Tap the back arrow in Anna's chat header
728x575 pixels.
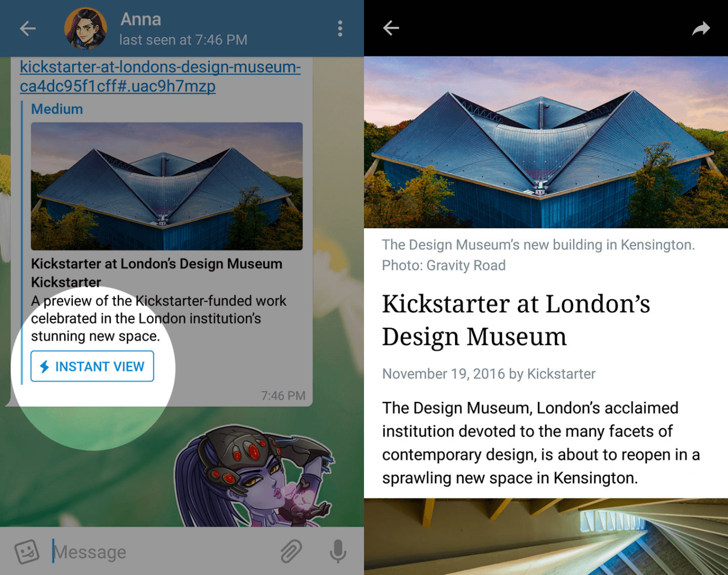(x=28, y=28)
